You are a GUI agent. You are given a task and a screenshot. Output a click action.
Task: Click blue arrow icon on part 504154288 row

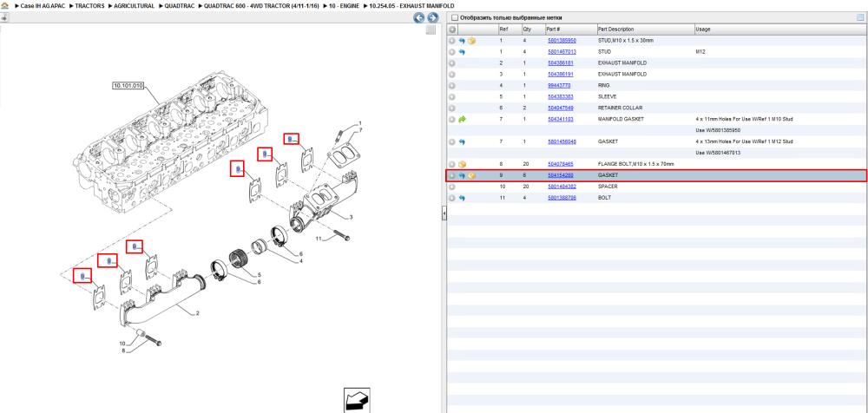(x=462, y=175)
